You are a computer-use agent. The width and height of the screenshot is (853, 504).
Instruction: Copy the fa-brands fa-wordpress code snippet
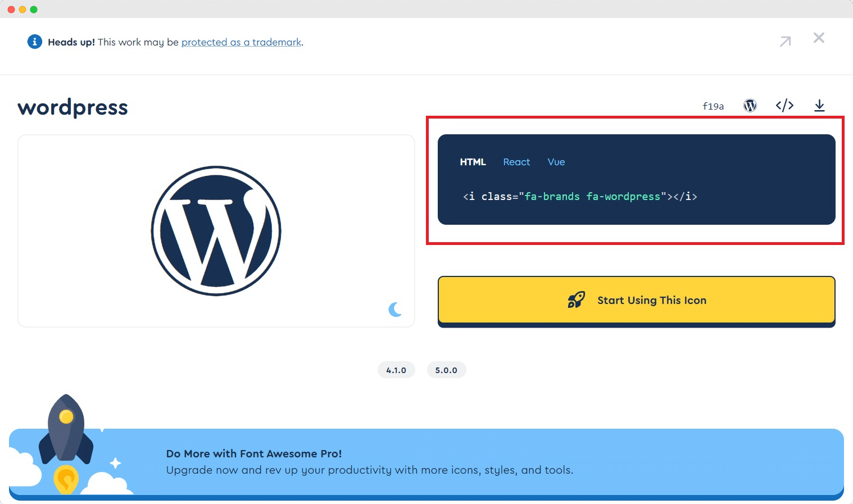point(580,197)
